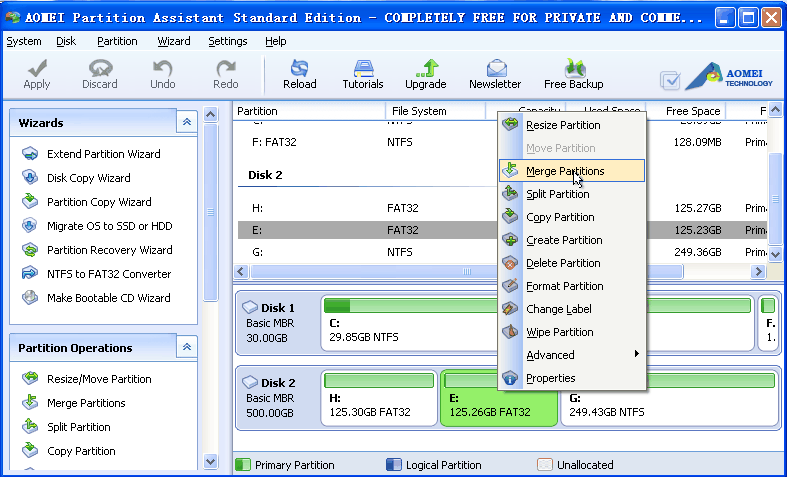Click the checkbox icon beside AOMEI logo
This screenshot has height=477, width=787.
pyautogui.click(x=670, y=80)
